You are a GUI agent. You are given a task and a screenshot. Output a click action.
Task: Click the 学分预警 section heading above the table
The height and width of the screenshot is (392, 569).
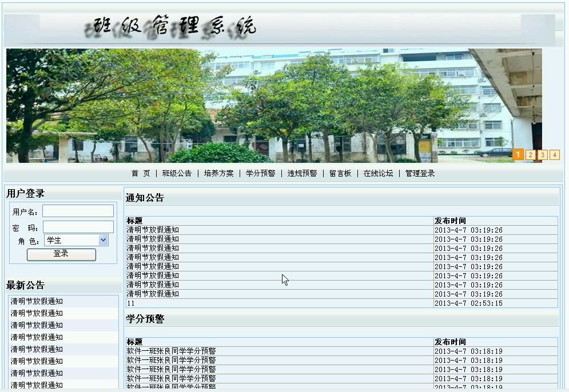click(145, 319)
